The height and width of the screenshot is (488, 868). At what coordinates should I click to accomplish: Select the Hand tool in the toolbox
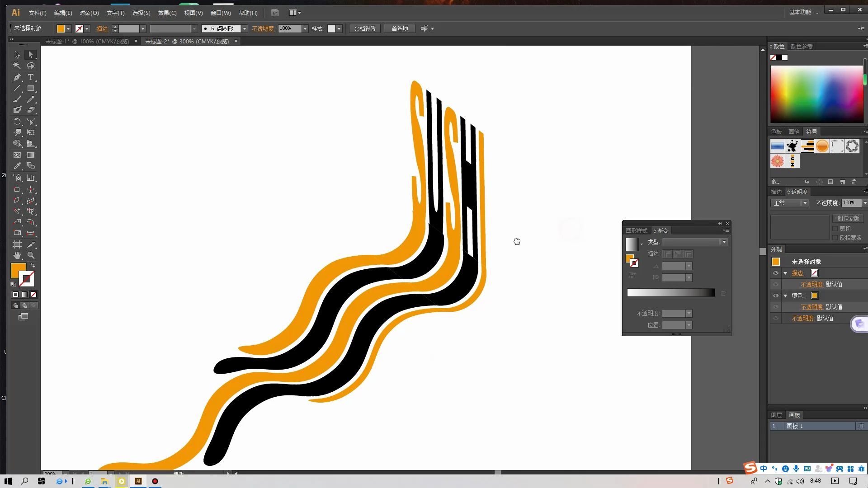tap(17, 255)
